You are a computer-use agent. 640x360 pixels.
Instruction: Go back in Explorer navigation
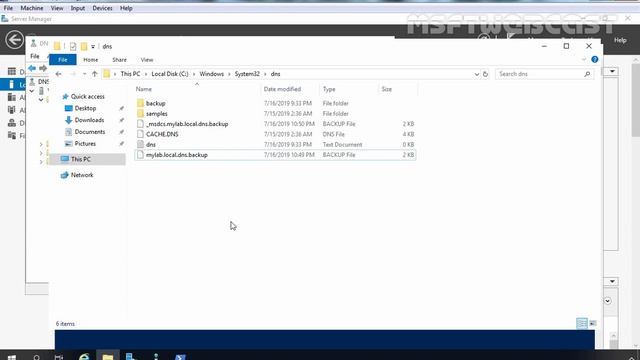point(58,74)
